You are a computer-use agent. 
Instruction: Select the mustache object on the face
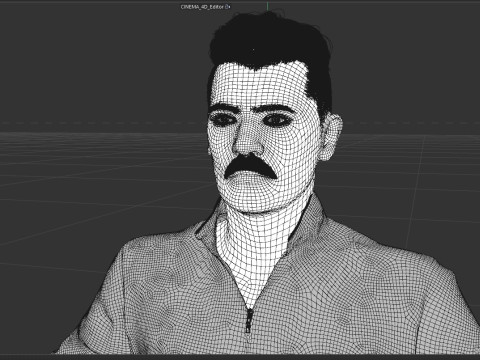250,167
